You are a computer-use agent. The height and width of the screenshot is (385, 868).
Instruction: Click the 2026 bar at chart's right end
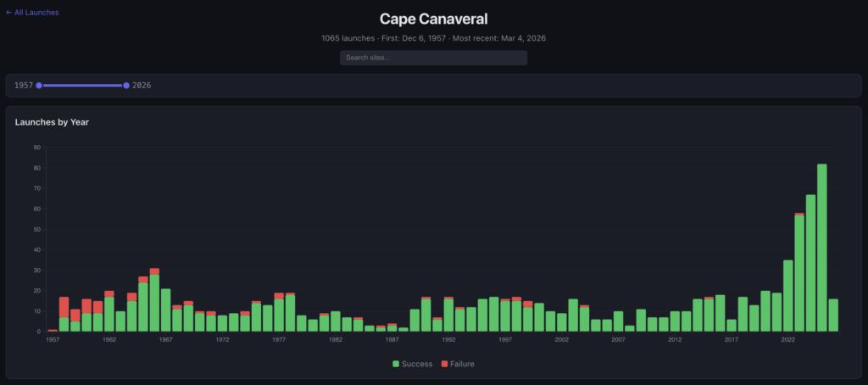(x=833, y=315)
